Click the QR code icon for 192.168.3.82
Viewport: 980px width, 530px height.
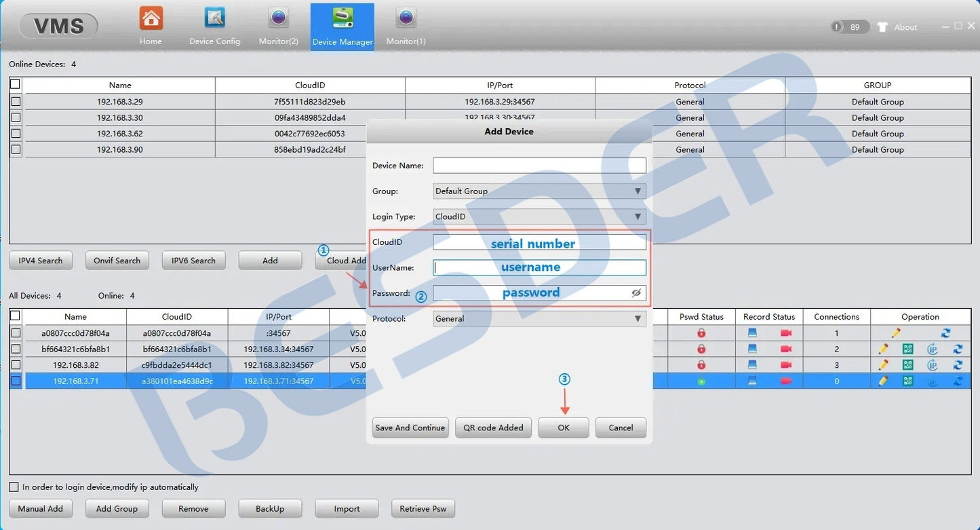tap(907, 365)
